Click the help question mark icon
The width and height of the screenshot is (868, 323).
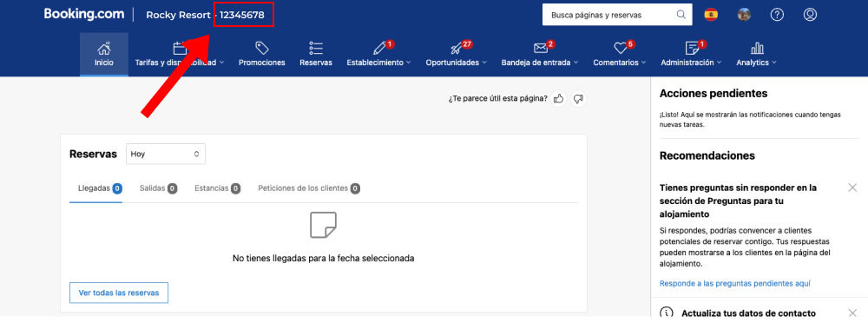[777, 15]
